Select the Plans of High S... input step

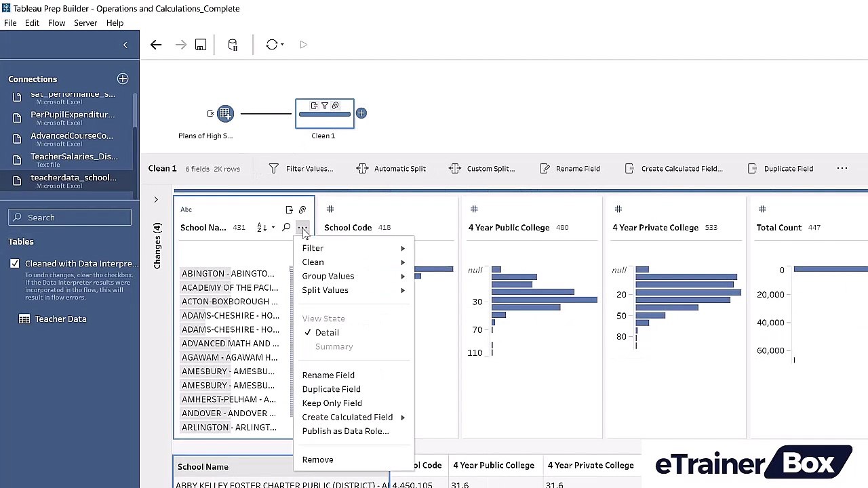pos(225,113)
